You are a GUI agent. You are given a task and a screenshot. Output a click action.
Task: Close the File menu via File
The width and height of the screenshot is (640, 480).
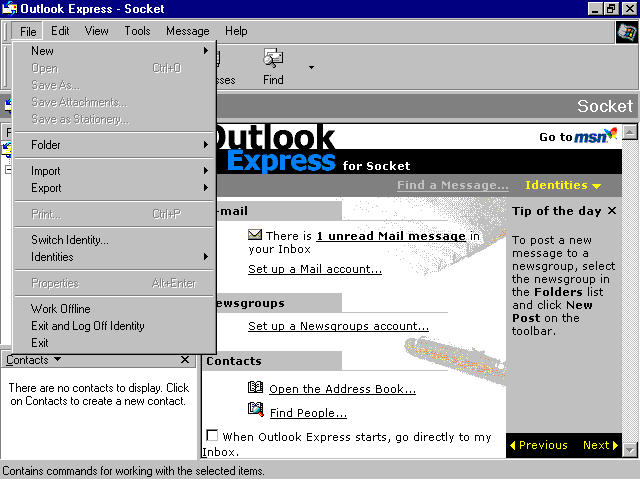pyautogui.click(x=28, y=31)
